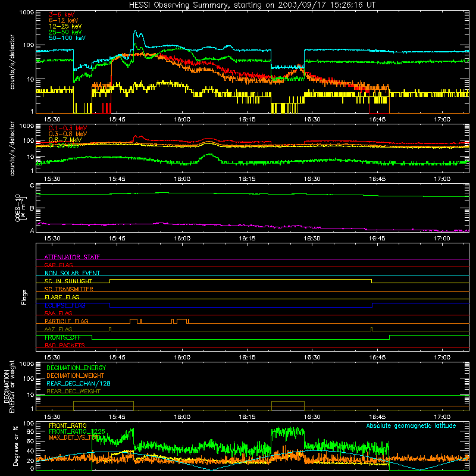Select the FRONTS_OFF flag label
476x476 pixels.
[x=62, y=337]
